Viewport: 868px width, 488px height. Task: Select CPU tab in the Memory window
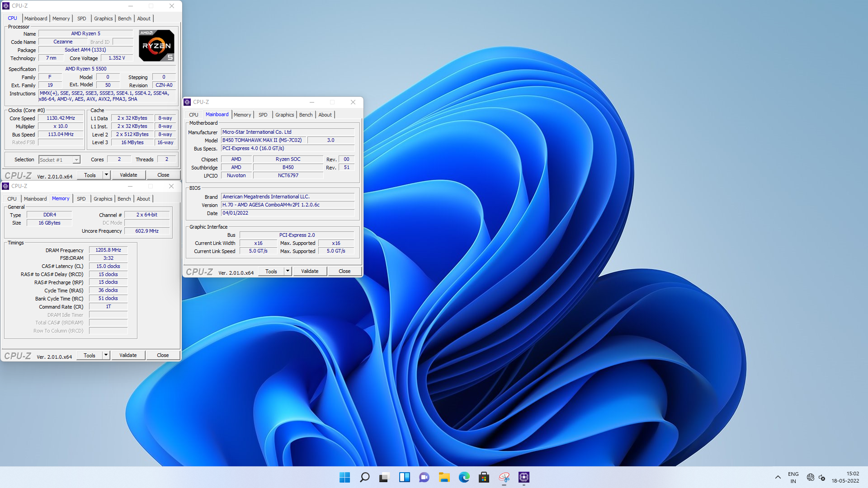[12, 199]
